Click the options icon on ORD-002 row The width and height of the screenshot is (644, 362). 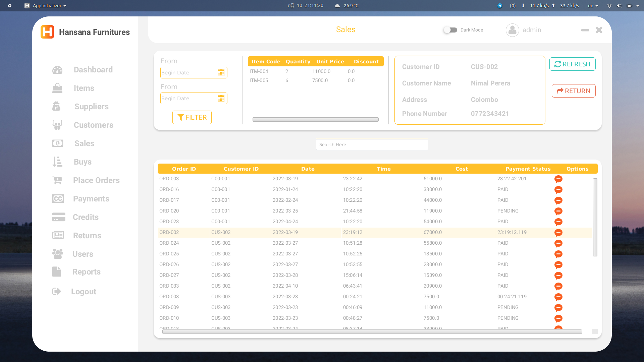(x=558, y=232)
